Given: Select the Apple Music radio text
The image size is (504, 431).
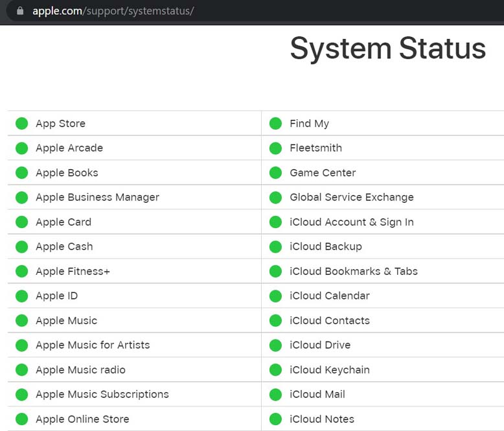Looking at the screenshot, I should tap(81, 369).
